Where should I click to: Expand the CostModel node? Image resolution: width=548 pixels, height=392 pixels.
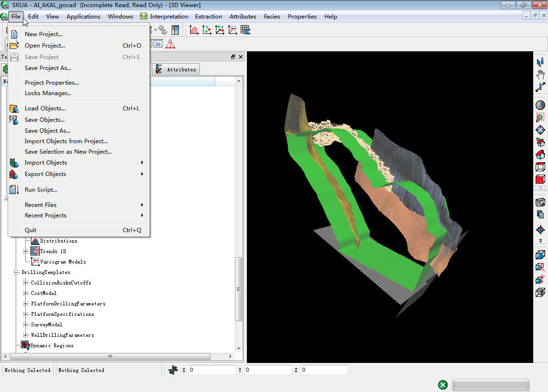point(25,293)
